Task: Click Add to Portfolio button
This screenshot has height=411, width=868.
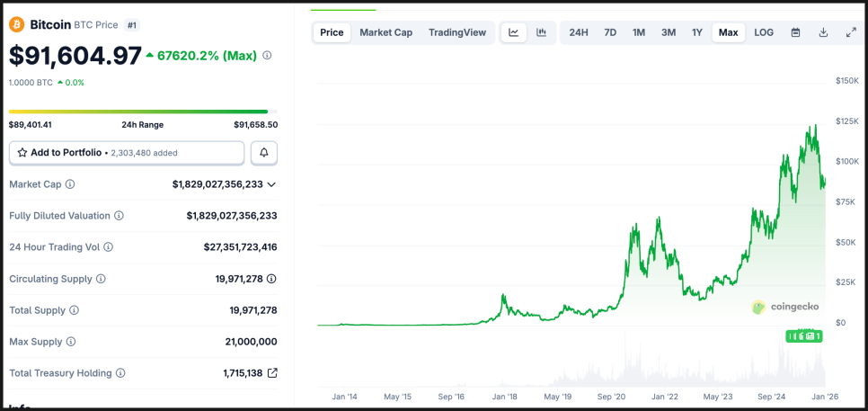Action: (x=126, y=153)
